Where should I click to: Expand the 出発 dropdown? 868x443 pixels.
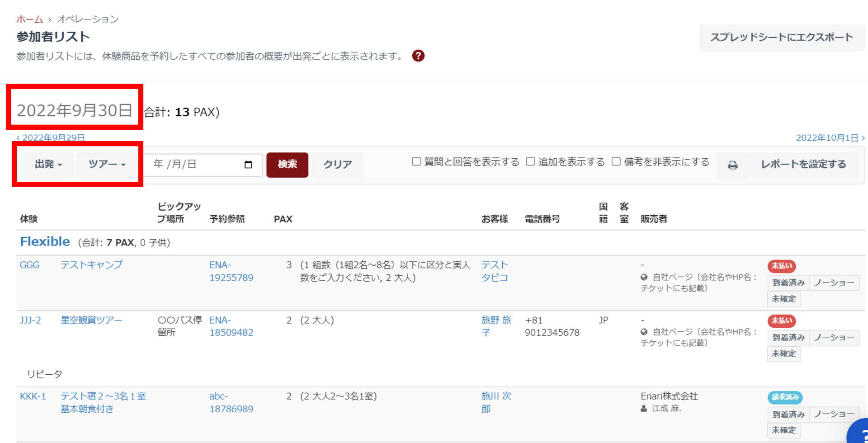pyautogui.click(x=48, y=164)
